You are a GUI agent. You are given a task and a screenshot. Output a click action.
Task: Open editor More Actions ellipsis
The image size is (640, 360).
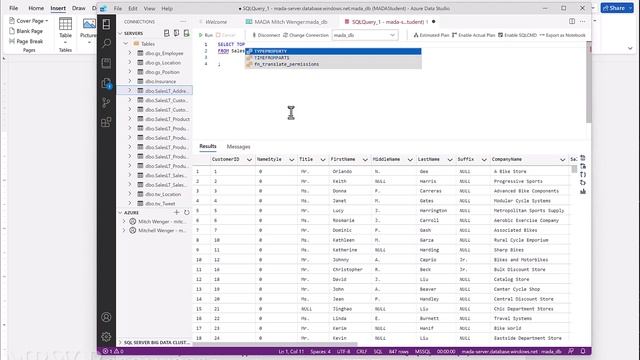(582, 21)
